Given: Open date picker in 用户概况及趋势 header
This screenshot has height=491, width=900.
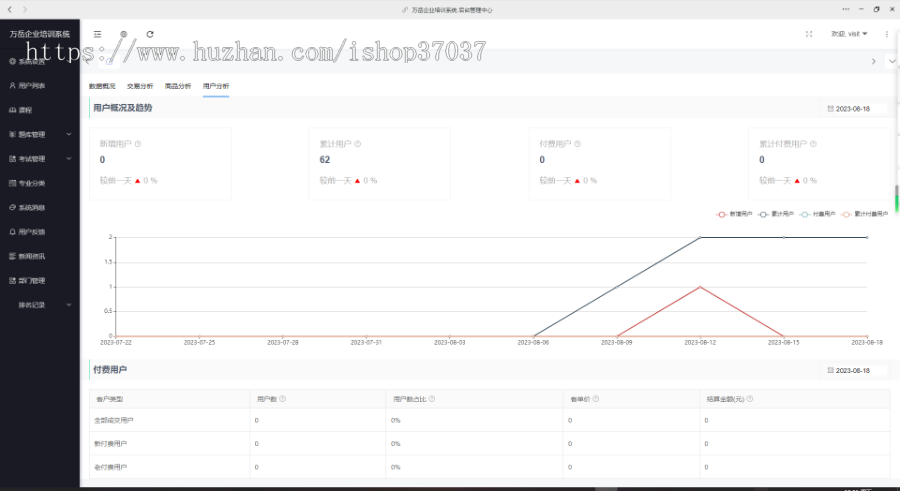Looking at the screenshot, I should coord(853,109).
